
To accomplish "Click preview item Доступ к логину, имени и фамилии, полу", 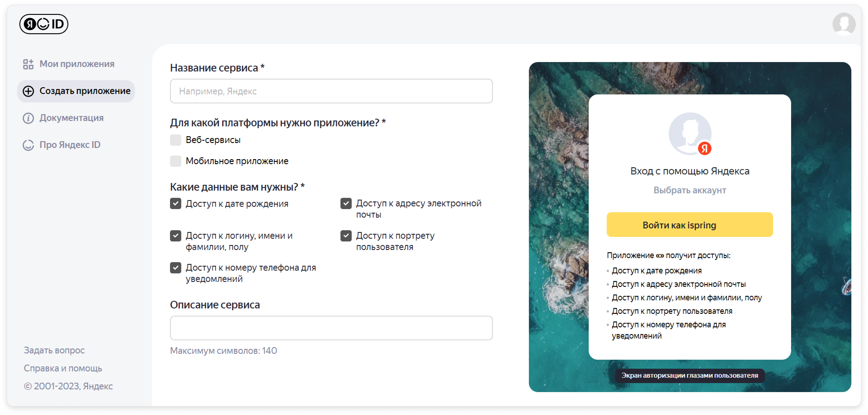I will coord(686,298).
